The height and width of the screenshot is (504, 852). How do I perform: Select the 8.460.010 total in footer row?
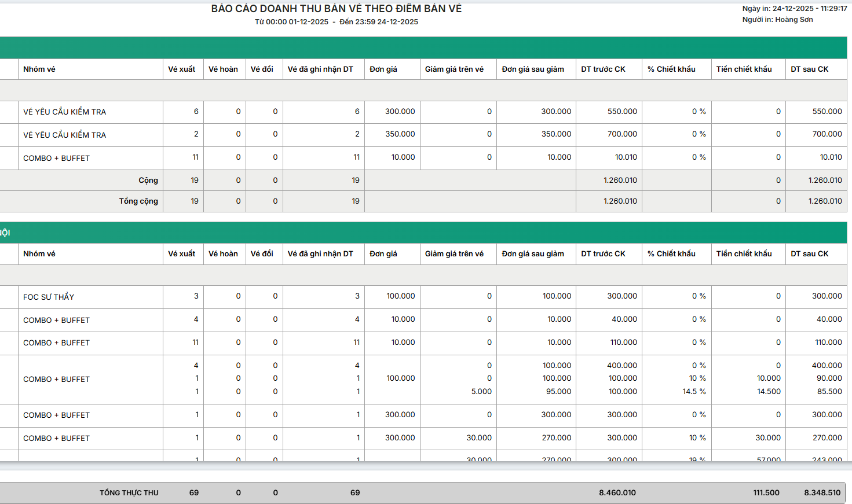pyautogui.click(x=617, y=493)
